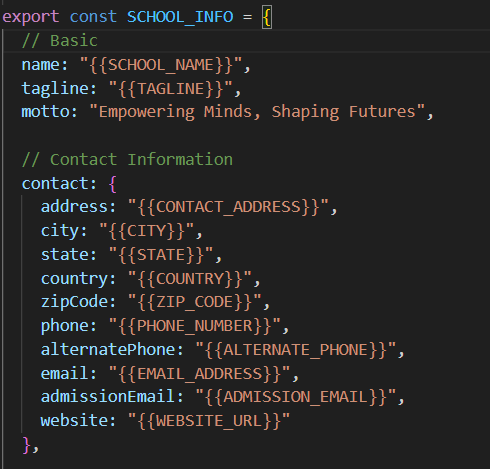Click the 'city' property key

tap(60, 231)
